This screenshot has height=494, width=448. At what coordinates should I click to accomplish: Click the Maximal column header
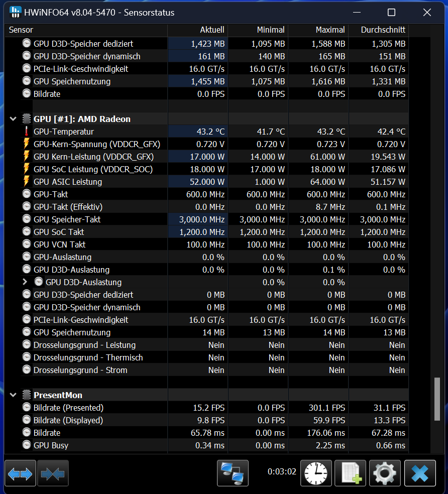click(318, 30)
